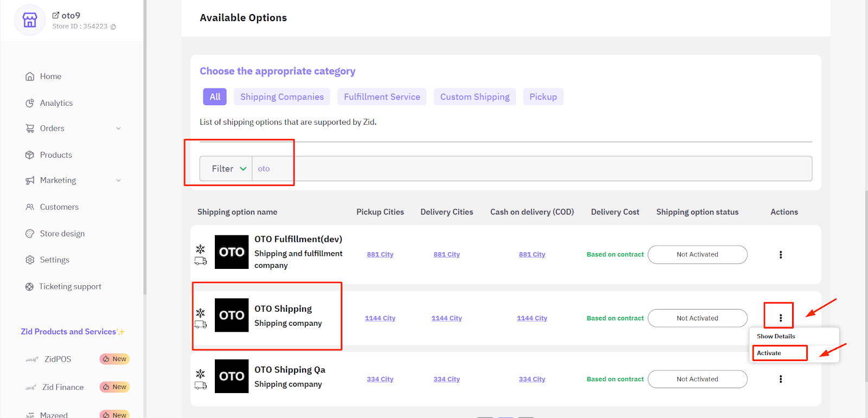The width and height of the screenshot is (868, 418).
Task: Click Not Activated status of OTO Shipping Qa
Action: 697,379
